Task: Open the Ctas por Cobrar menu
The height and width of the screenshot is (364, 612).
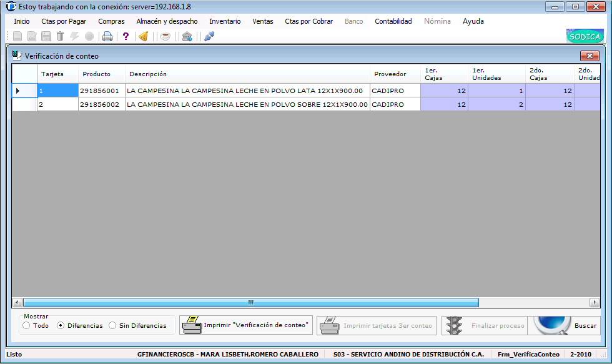Action: (308, 21)
